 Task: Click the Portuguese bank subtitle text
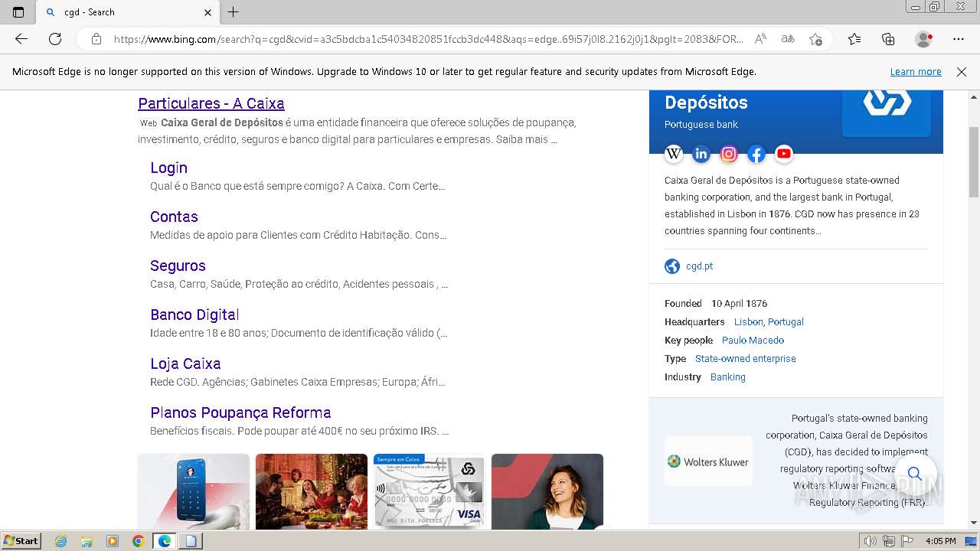point(701,125)
